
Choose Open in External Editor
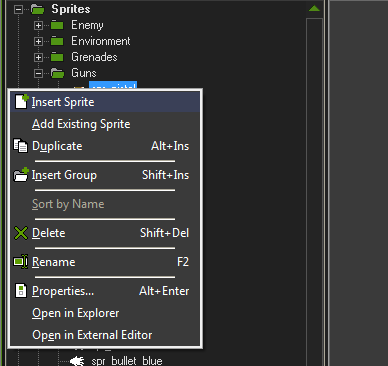pos(105,335)
